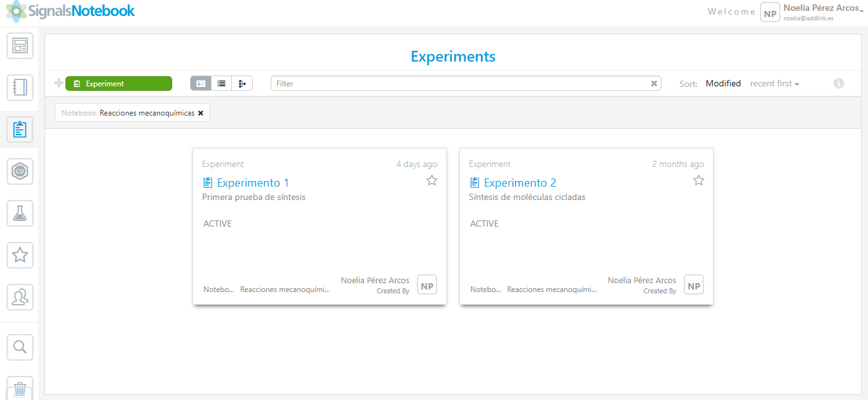Switch to card view layout
This screenshot has height=400, width=868.
point(201,84)
